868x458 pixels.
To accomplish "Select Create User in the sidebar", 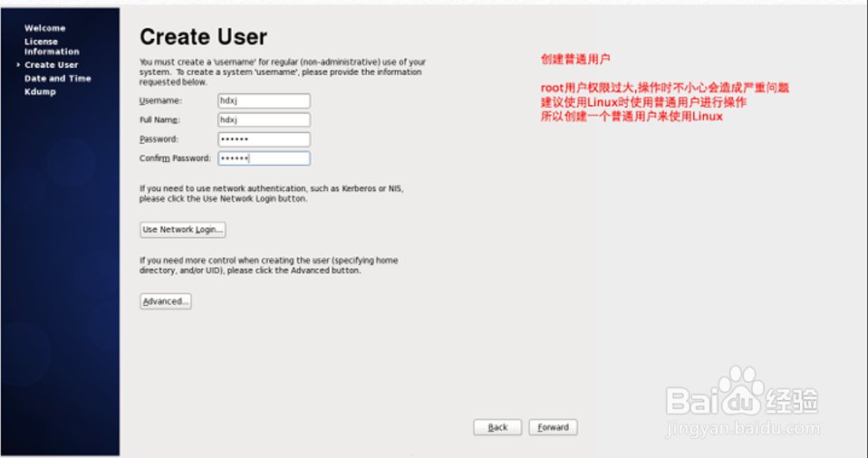I will 52,65.
